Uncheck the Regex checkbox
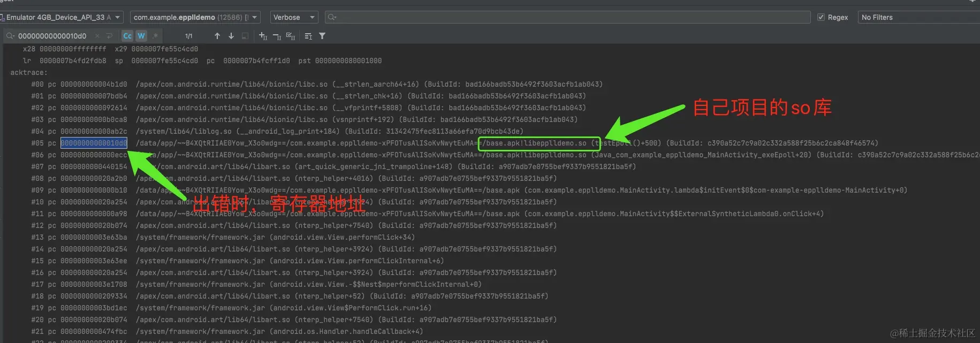Image resolution: width=980 pixels, height=343 pixels. pos(821,17)
